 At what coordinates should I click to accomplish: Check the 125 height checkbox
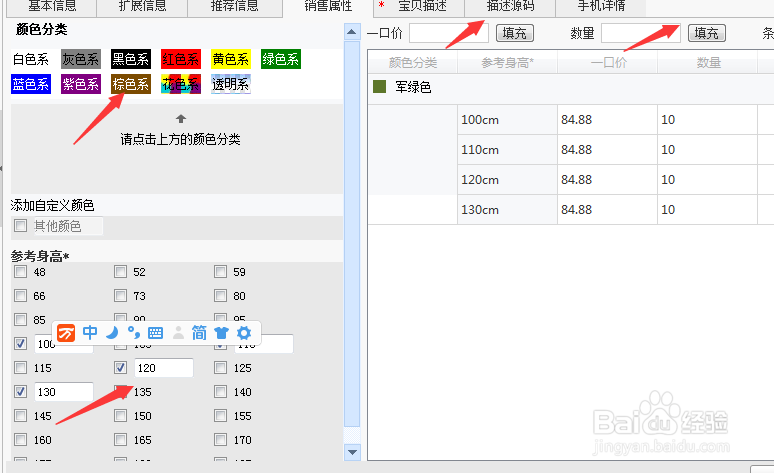[x=221, y=367]
